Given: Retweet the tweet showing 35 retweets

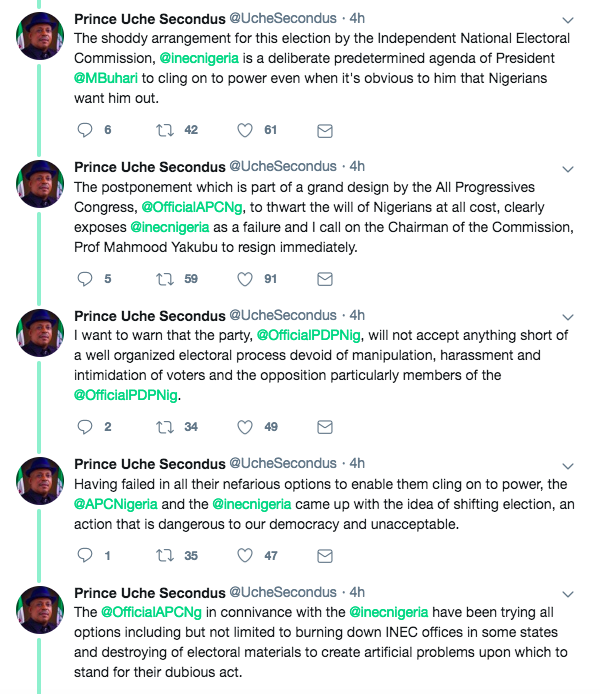Looking at the screenshot, I should 165,555.
